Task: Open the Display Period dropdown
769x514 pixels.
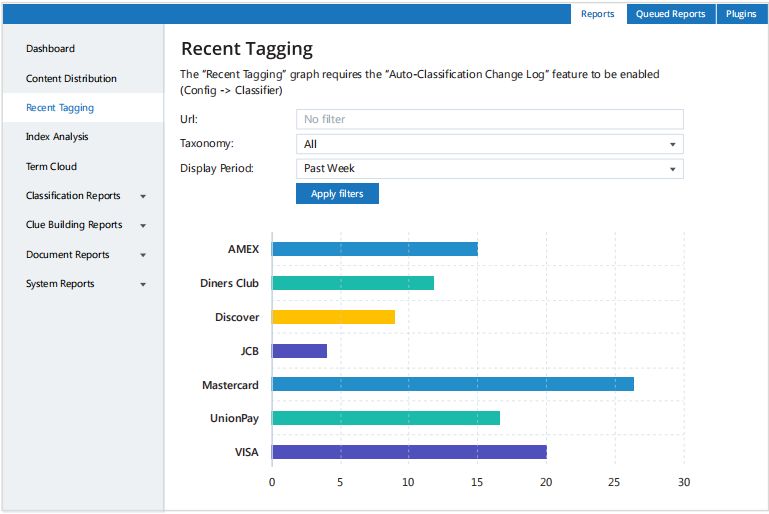Action: pyautogui.click(x=489, y=169)
